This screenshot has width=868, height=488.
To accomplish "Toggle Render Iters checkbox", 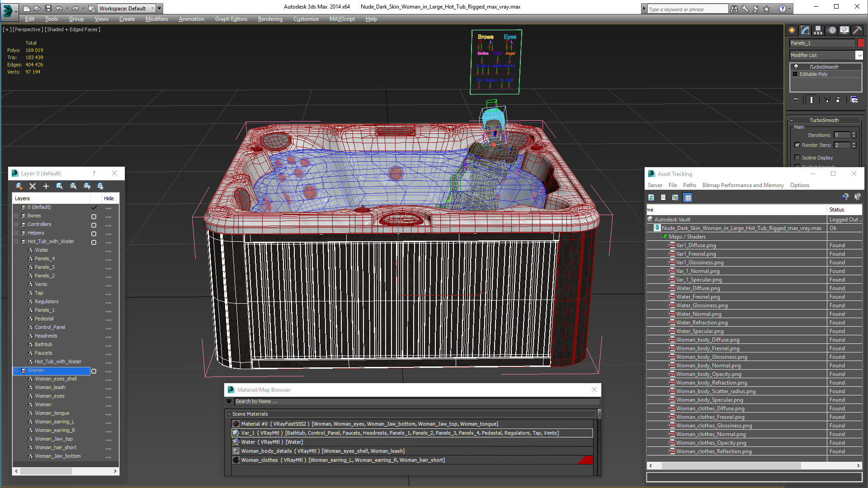I will pyautogui.click(x=797, y=145).
